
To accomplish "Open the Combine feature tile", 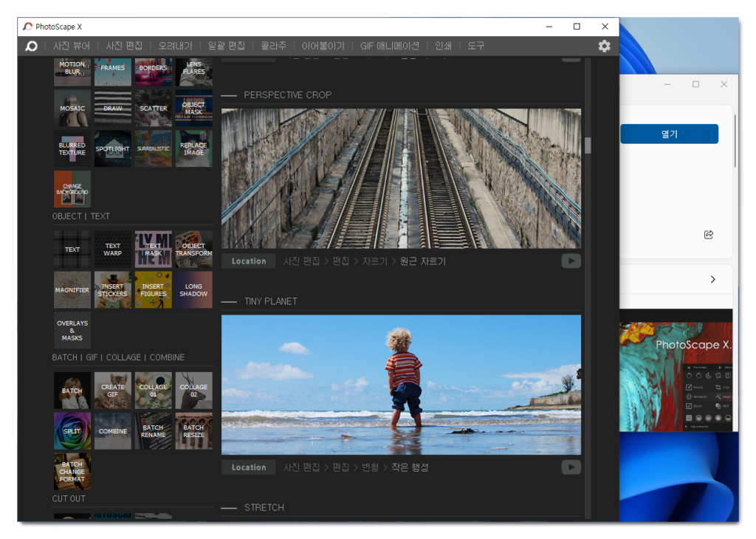I will [x=113, y=431].
